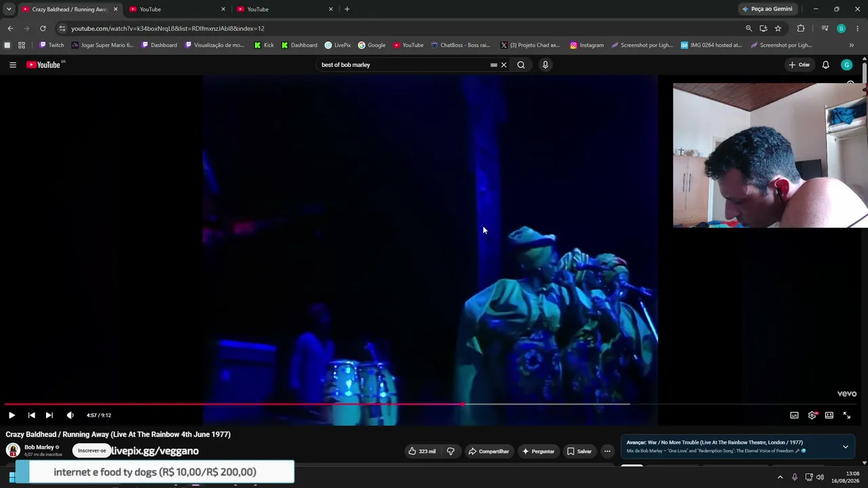Subscribe using the Inscrever-se button

[x=92, y=451]
